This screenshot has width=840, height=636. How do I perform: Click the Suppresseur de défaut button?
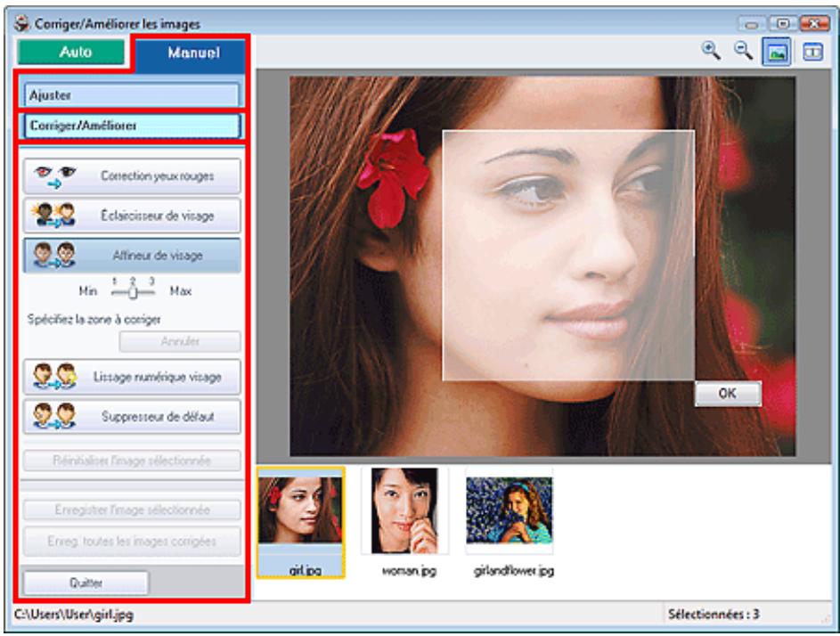tap(132, 416)
